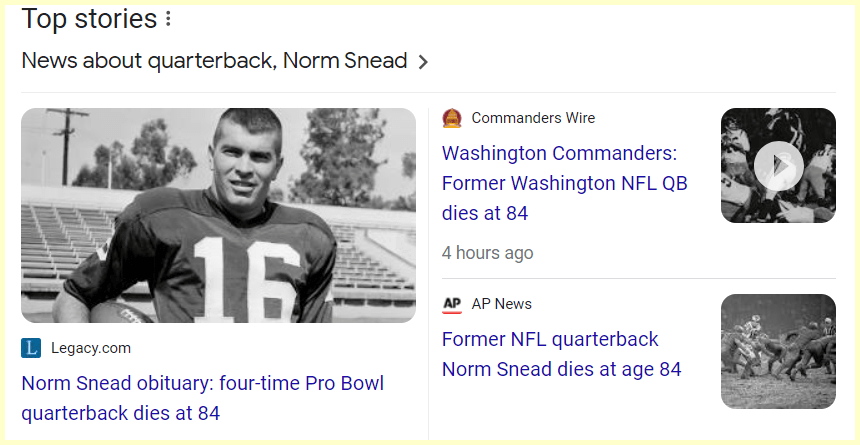Screen dimensions: 860x445
Task: Open the three-dot menu beside Top stories
Action: 168,19
